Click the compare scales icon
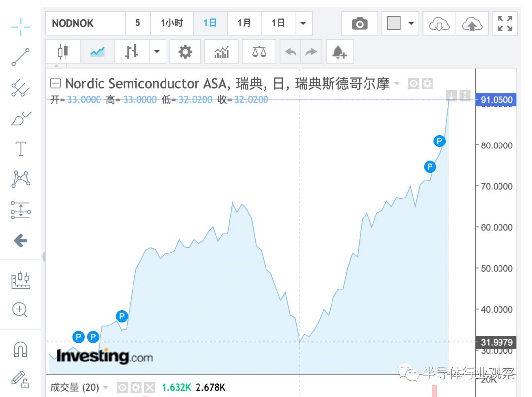The height and width of the screenshot is (397, 532). coord(259,52)
